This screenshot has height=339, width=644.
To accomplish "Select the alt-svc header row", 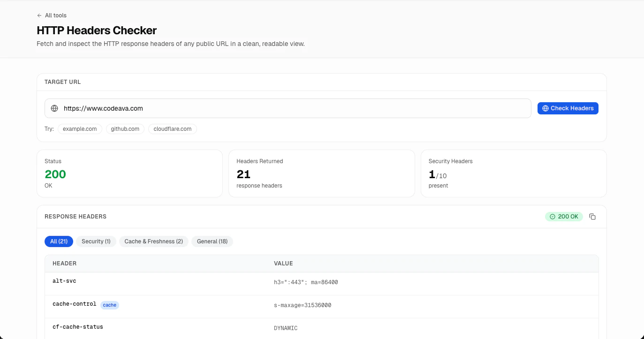I will pos(188,282).
